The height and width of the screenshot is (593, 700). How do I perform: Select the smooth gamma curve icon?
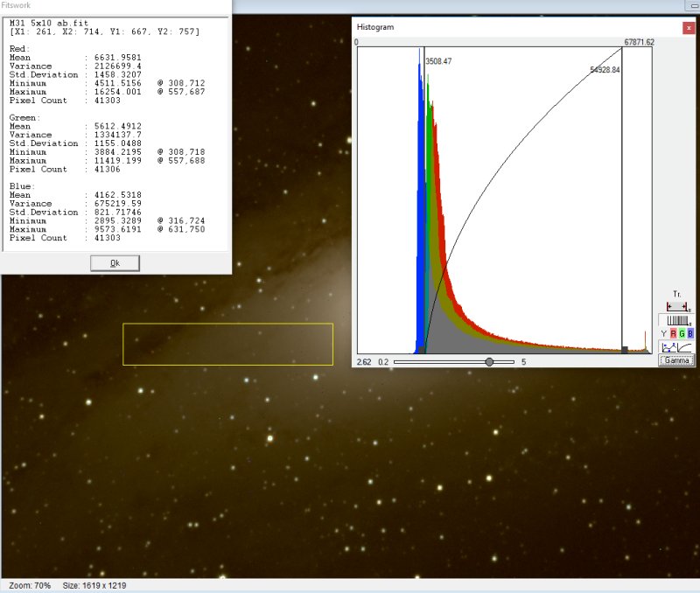point(686,347)
